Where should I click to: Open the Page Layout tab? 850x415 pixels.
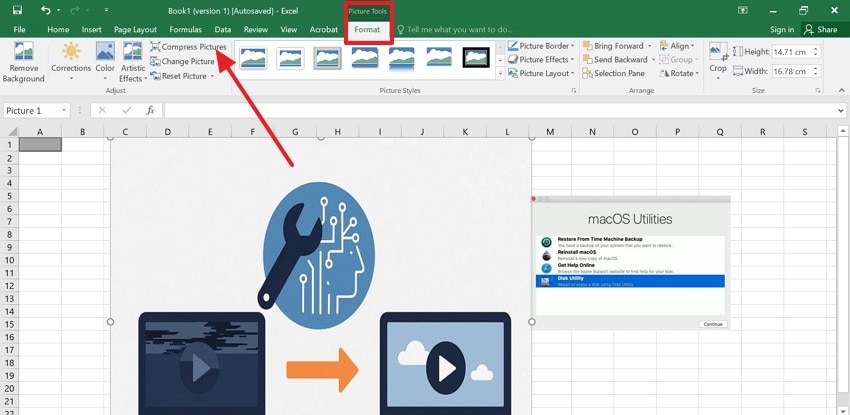click(x=135, y=29)
